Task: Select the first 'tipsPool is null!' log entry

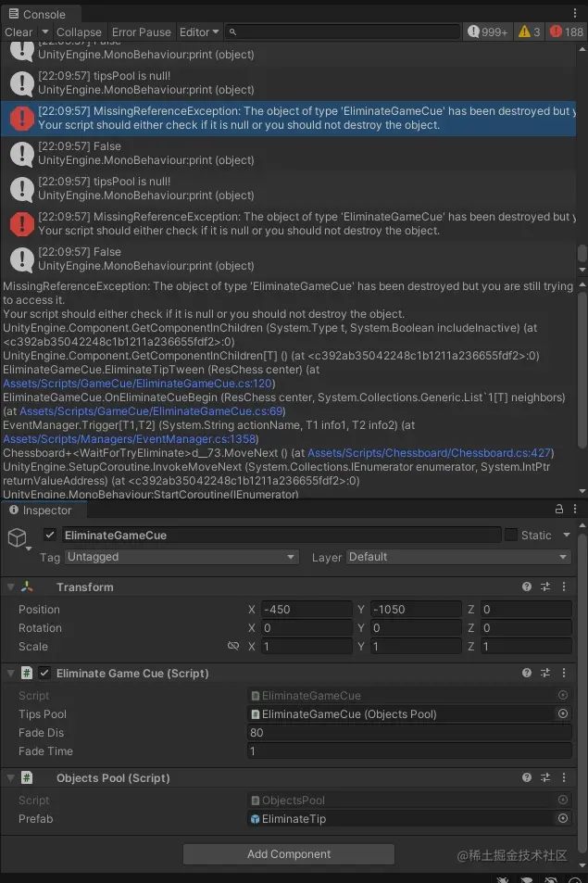Action: tap(288, 82)
